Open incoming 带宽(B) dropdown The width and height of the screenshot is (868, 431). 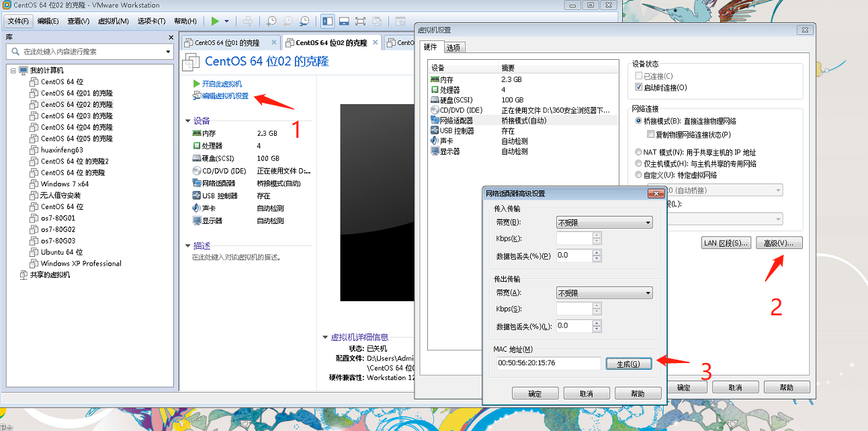[x=604, y=223]
